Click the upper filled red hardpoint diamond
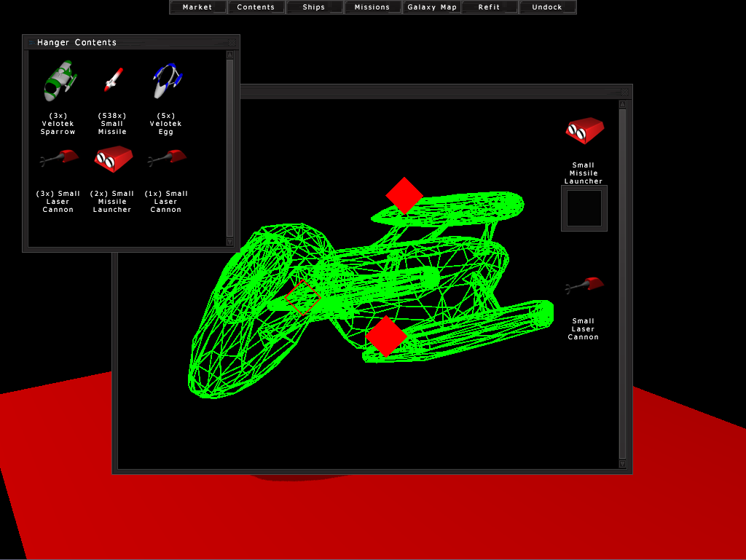The width and height of the screenshot is (746, 560). coord(404,195)
